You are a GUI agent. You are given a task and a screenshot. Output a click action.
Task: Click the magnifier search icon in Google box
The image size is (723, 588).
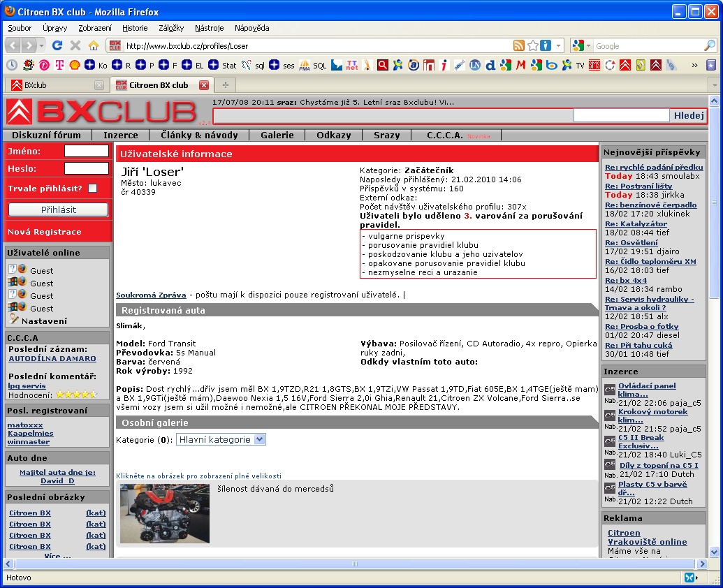point(710,45)
